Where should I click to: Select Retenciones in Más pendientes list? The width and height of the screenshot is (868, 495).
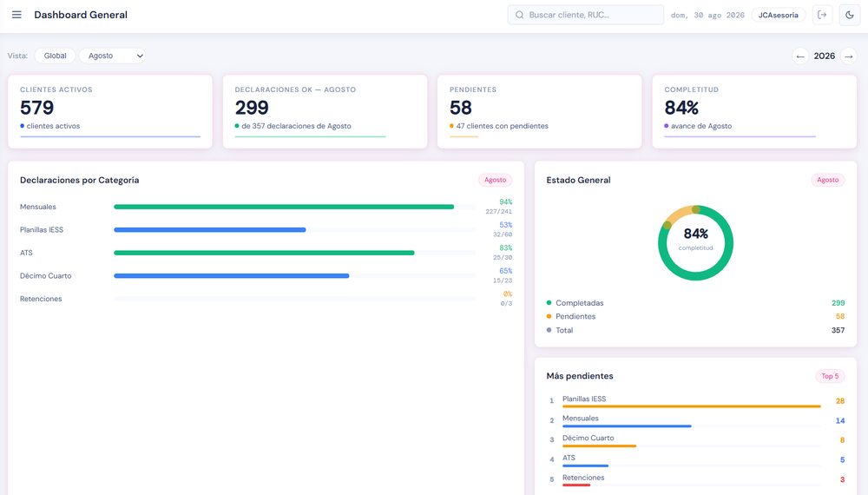tap(695, 479)
